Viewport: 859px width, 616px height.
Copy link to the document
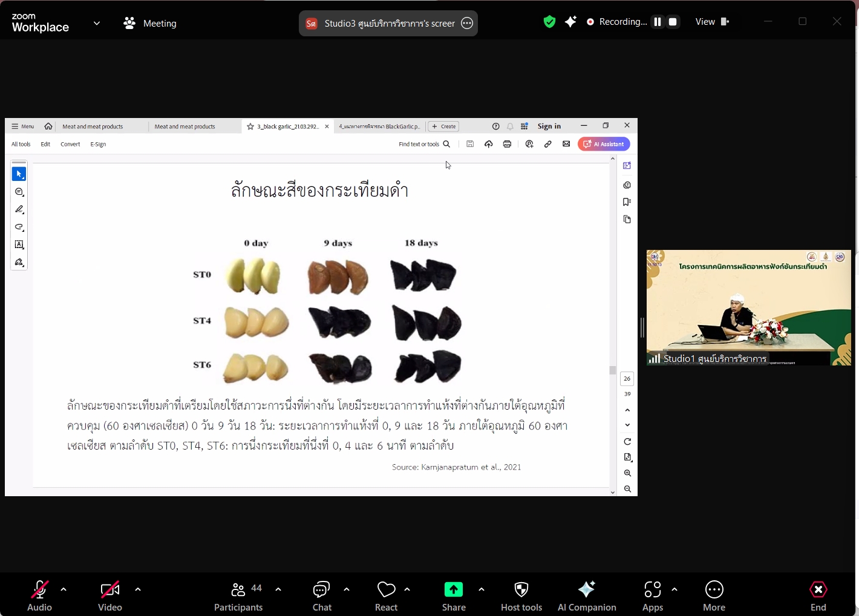(547, 144)
